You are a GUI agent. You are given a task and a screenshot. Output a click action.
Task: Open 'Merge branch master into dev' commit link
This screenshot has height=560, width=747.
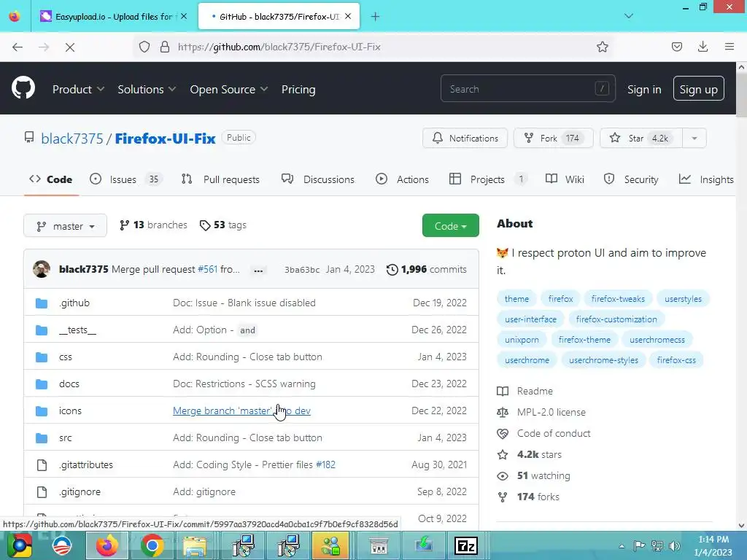[241, 411]
